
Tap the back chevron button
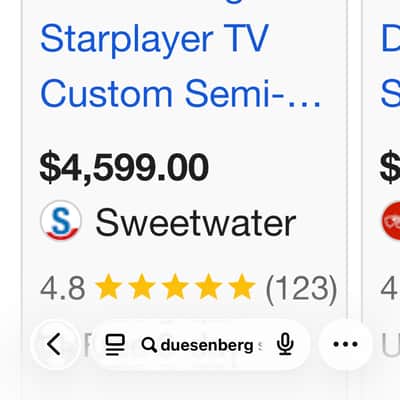point(55,344)
